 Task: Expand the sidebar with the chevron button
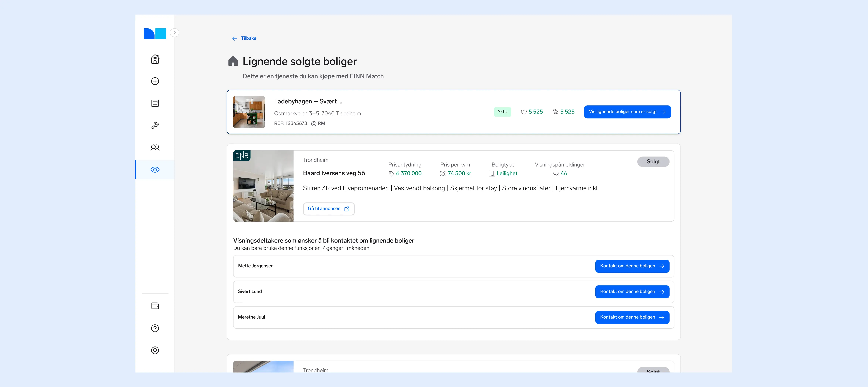(x=174, y=33)
